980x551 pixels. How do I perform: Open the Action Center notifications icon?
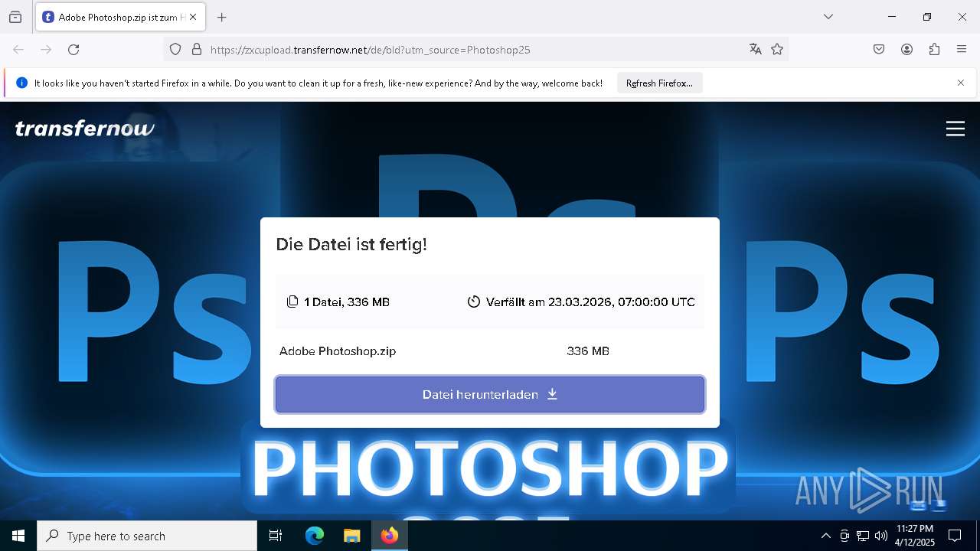point(955,536)
